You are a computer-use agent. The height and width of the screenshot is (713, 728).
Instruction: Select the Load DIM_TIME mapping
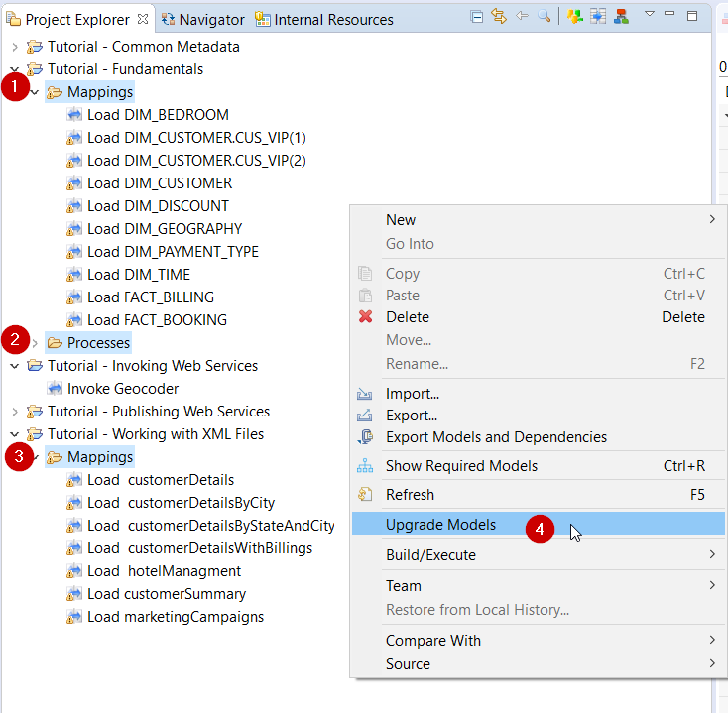[x=139, y=275]
